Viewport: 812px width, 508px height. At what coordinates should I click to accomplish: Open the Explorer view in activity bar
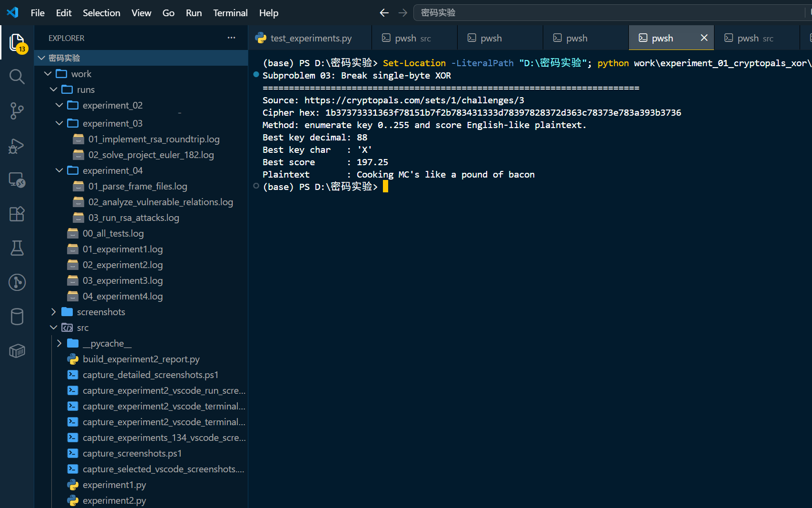pos(17,43)
